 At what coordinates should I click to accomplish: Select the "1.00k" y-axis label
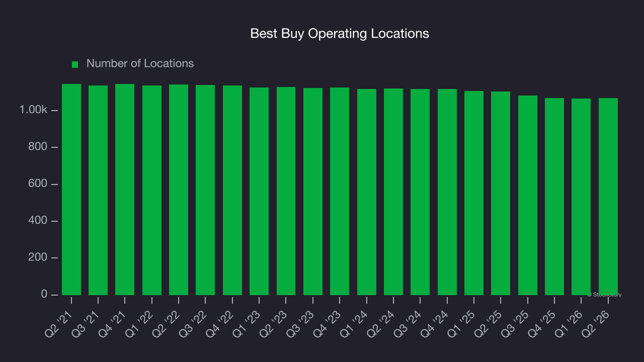click(33, 110)
